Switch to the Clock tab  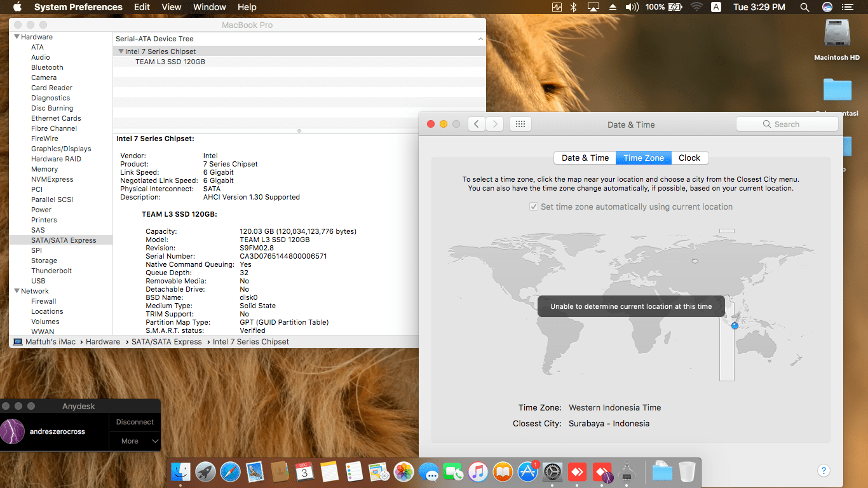689,158
